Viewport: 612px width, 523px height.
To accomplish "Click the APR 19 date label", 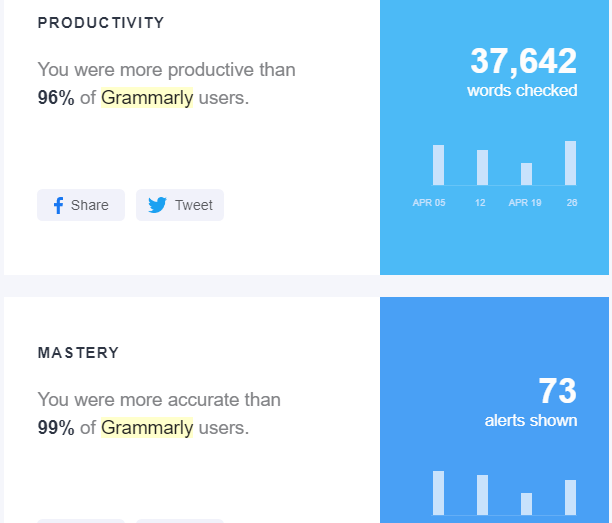I will point(525,203).
